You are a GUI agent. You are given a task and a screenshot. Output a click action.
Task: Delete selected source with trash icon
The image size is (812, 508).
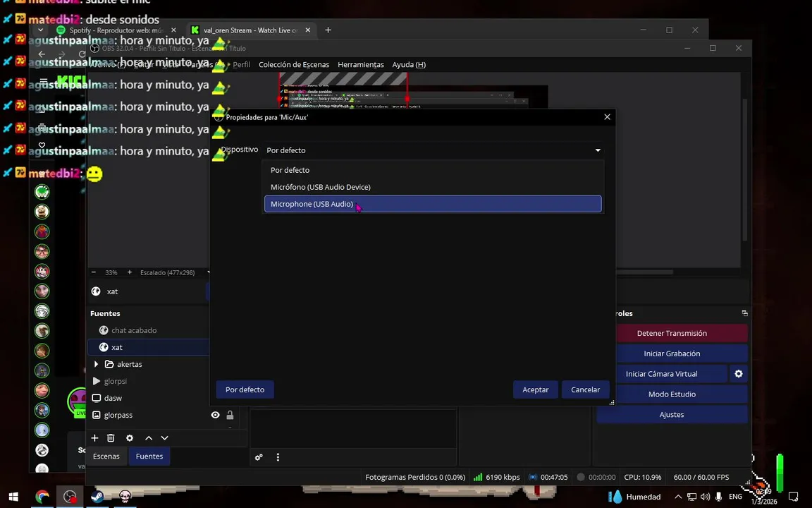[x=111, y=438]
